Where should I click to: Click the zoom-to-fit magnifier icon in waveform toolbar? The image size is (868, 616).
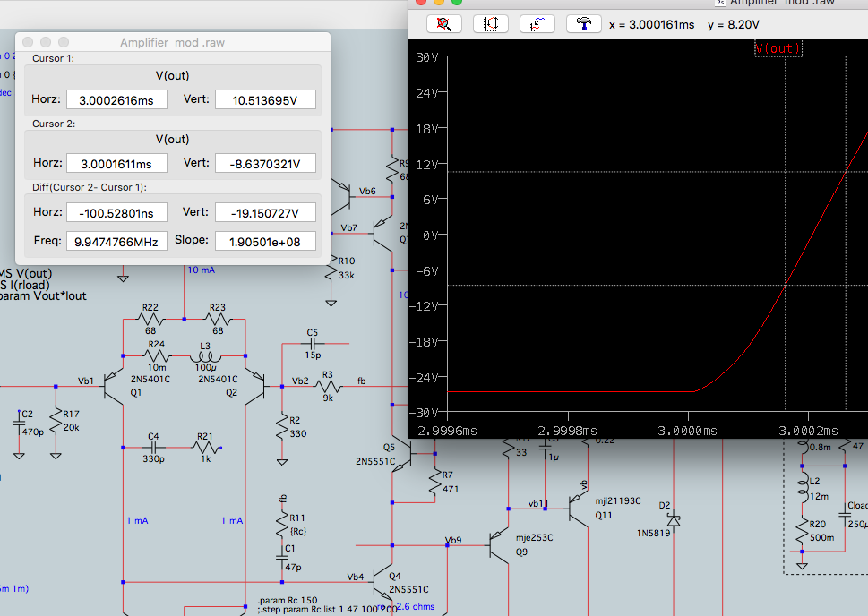click(x=444, y=24)
